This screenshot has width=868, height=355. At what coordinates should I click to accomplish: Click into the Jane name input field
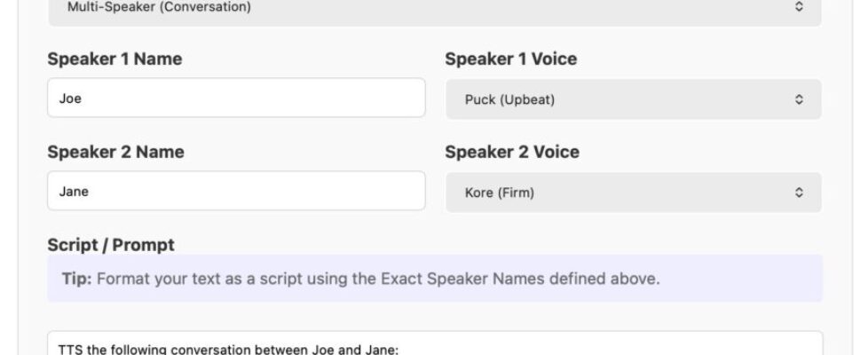[236, 191]
